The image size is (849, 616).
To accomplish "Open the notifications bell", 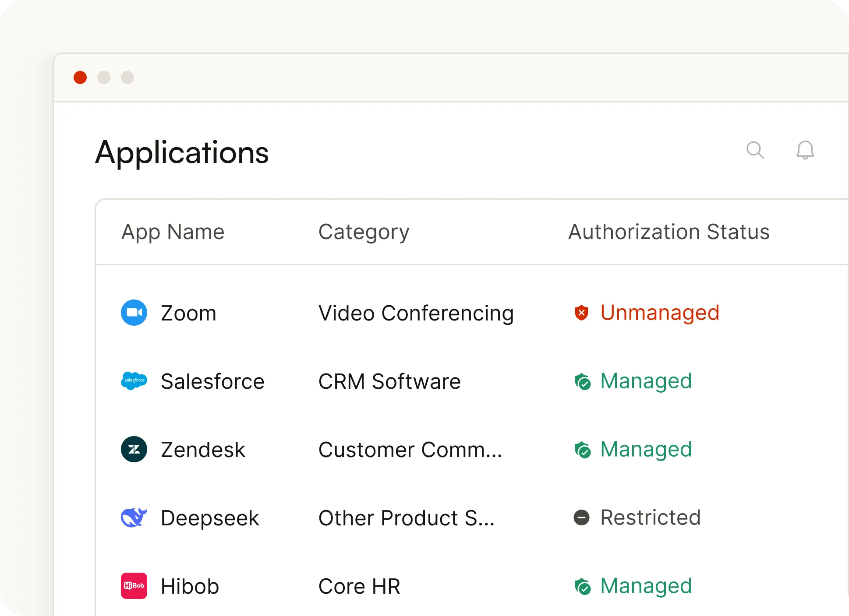I will click(805, 150).
